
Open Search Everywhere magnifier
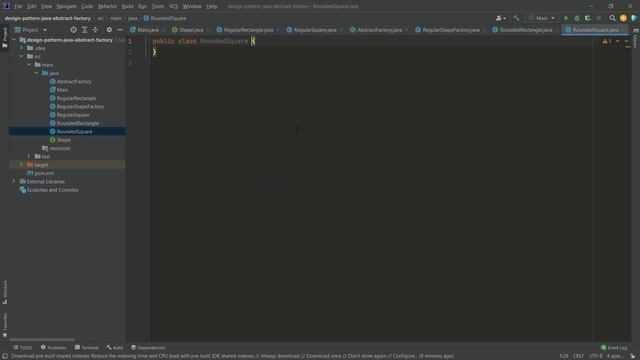612,18
